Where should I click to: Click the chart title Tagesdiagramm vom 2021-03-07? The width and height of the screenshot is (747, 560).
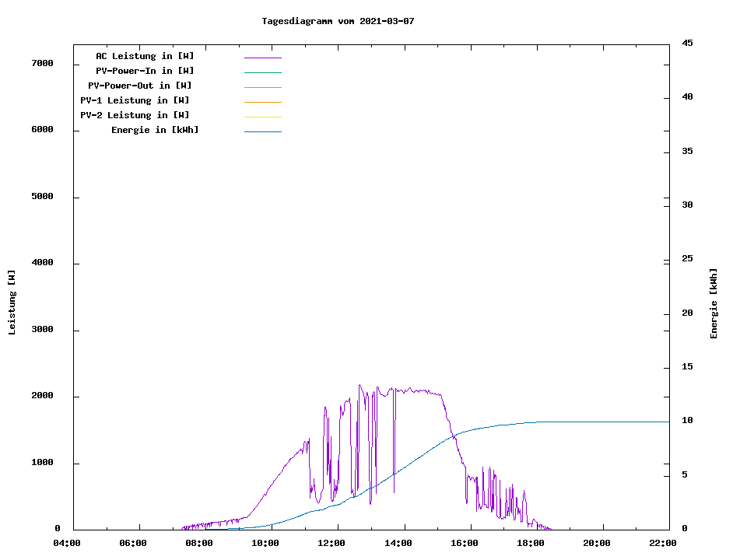[x=338, y=21]
